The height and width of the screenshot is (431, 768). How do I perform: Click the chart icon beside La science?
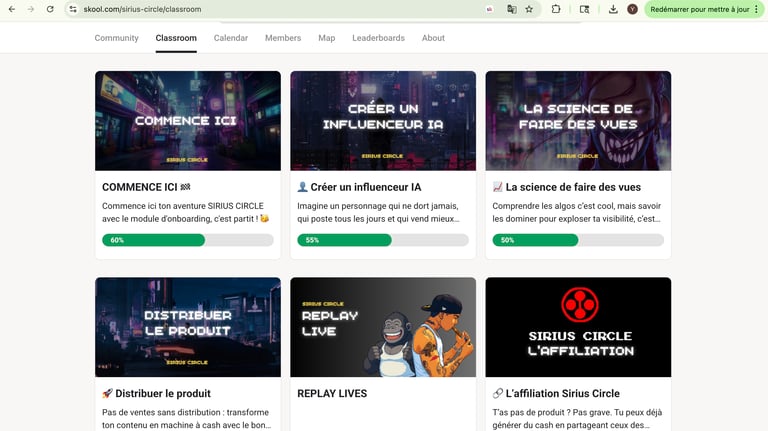click(498, 187)
